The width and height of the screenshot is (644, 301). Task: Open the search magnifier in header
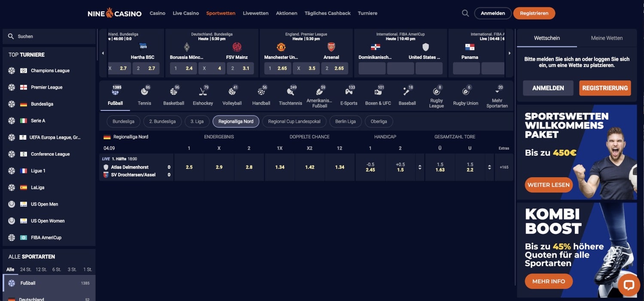click(465, 13)
